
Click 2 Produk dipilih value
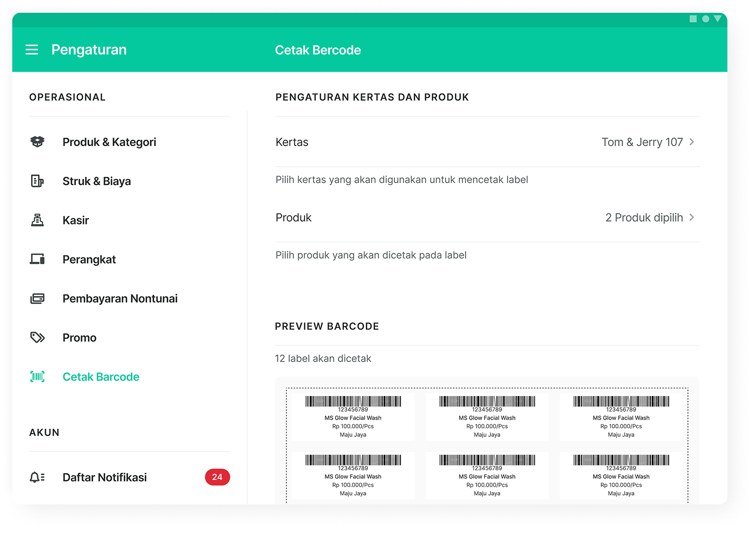(644, 218)
